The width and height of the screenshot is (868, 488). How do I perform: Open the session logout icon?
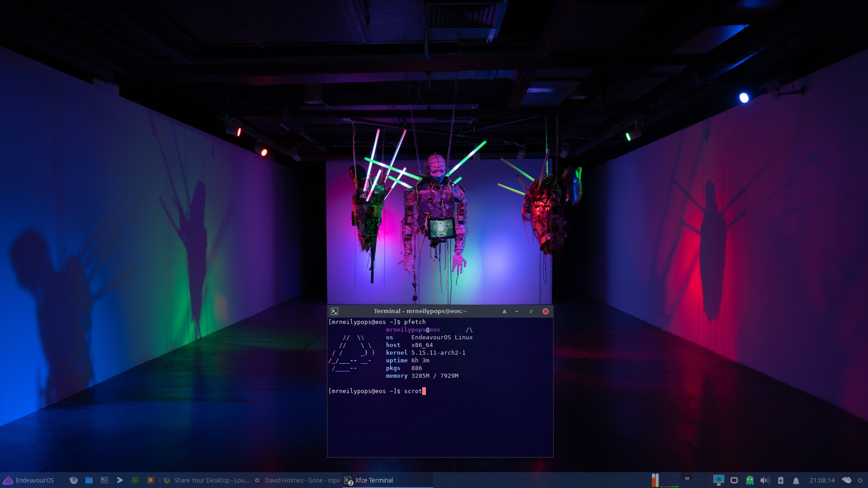pyautogui.click(x=860, y=480)
